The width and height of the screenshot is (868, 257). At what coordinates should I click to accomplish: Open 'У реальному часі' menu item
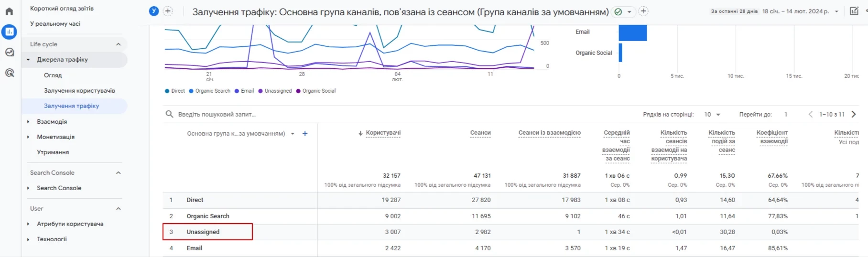55,24
